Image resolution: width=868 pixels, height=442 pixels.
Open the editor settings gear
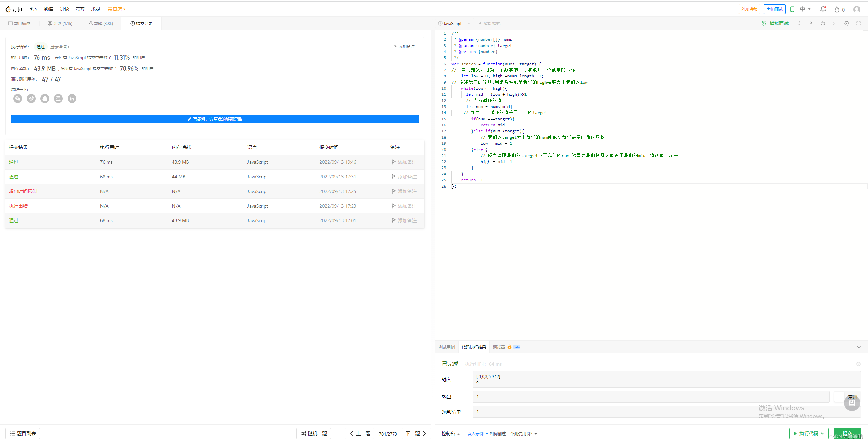(x=847, y=23)
